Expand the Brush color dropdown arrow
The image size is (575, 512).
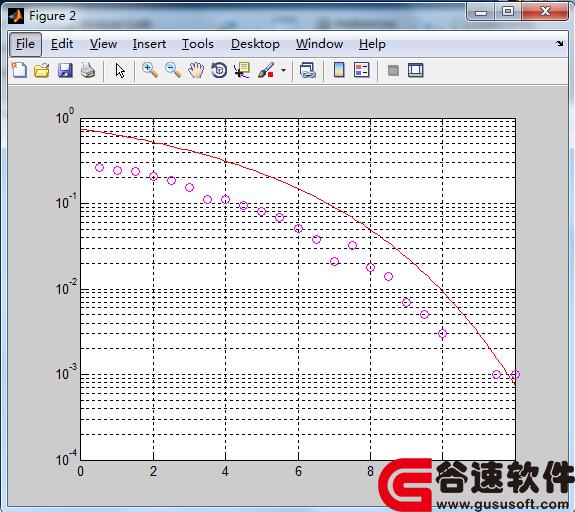pyautogui.click(x=283, y=70)
